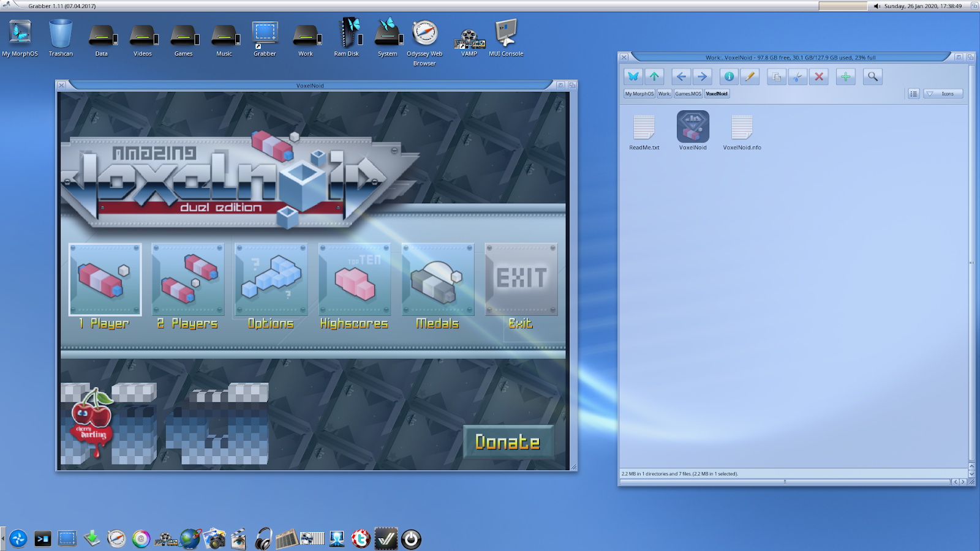Start a 2 Players game in VoxelNoid
This screenshot has height=551, width=980.
[x=188, y=280]
